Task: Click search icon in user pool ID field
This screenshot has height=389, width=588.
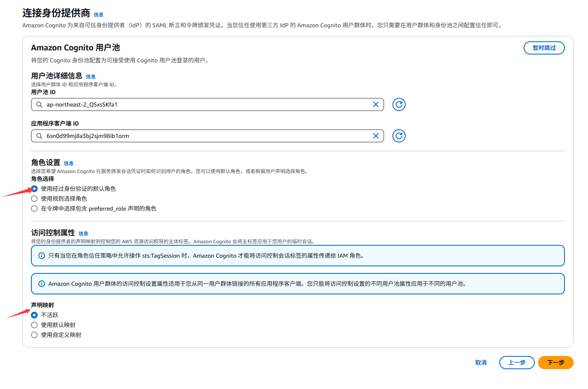Action: pos(39,104)
